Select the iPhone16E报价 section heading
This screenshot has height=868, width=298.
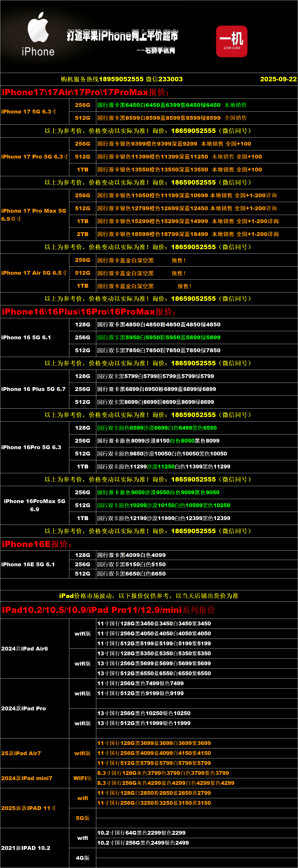pyautogui.click(x=36, y=544)
